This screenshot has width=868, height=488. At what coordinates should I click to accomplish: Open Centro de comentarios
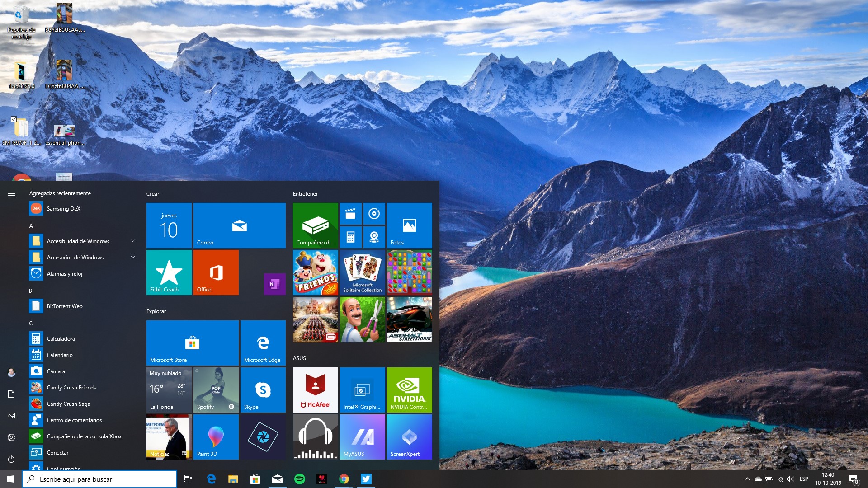pos(82,420)
